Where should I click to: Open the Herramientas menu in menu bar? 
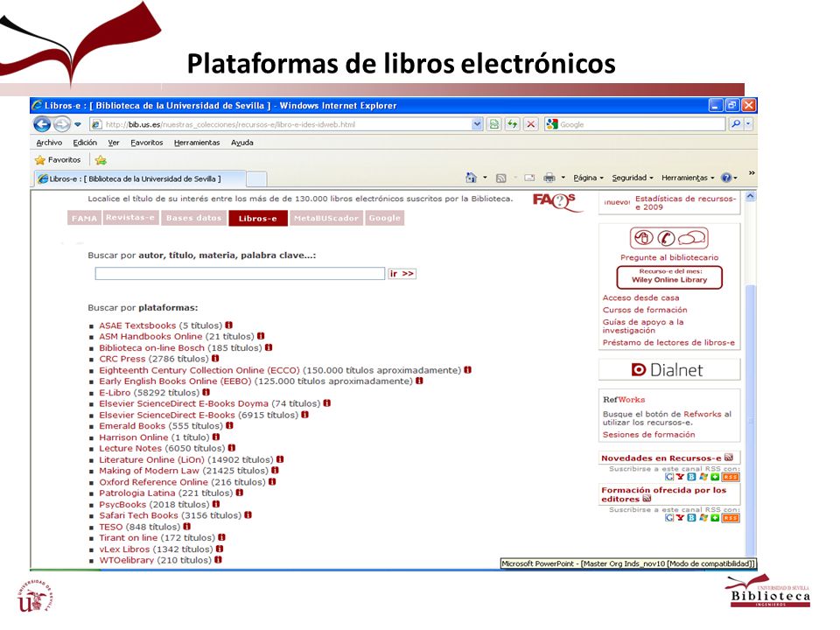click(197, 143)
